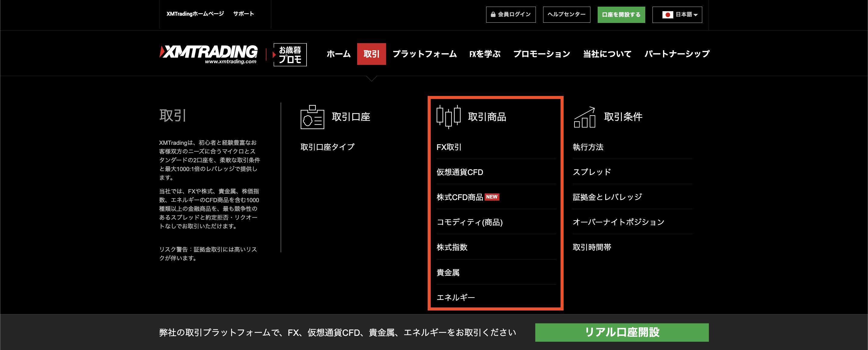Click the ヘルプセンター button

pos(566,15)
